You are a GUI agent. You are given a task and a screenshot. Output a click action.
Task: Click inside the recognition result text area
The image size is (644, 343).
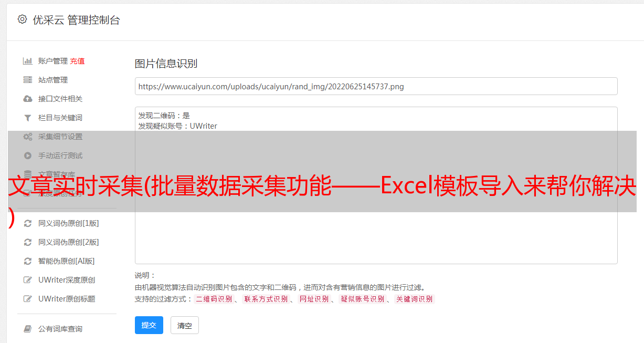(x=376, y=185)
